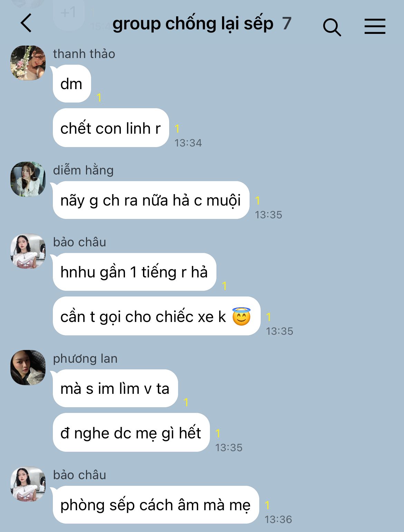Image resolution: width=404 pixels, height=532 pixels.
Task: Open the group title 'group chống lại sếp'
Action: tap(193, 23)
